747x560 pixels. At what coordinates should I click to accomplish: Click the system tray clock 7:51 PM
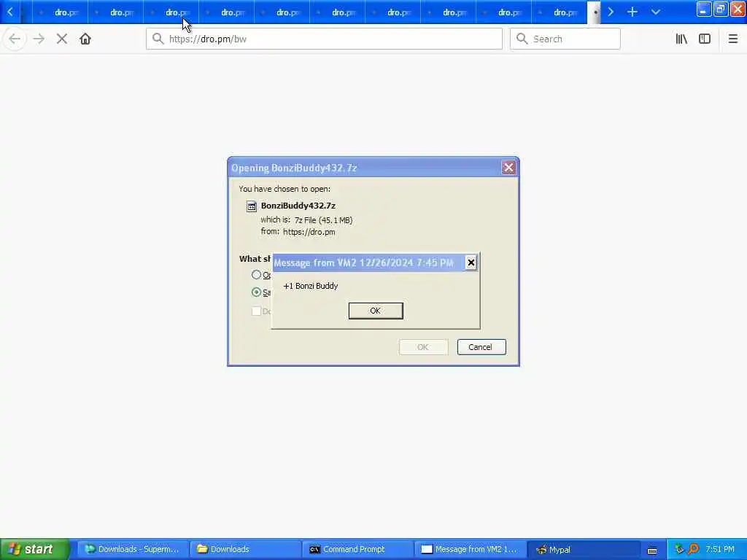(x=720, y=550)
